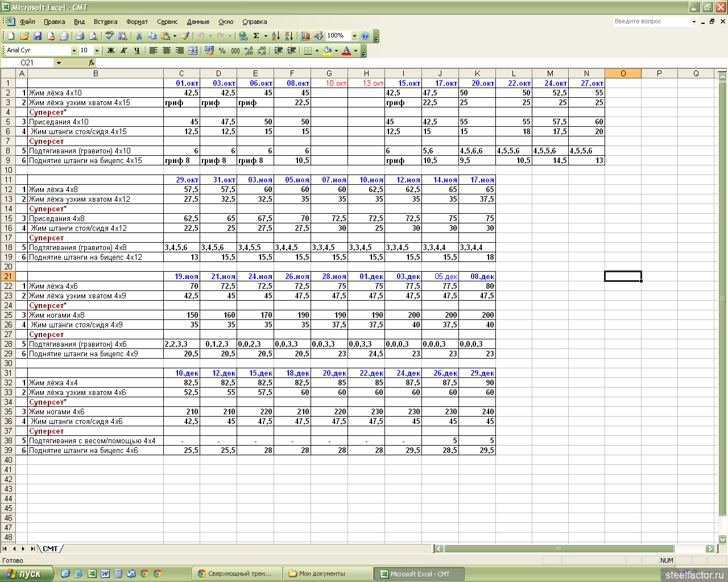728x582 pixels.
Task: Click the Format Painter brush icon
Action: click(x=185, y=36)
